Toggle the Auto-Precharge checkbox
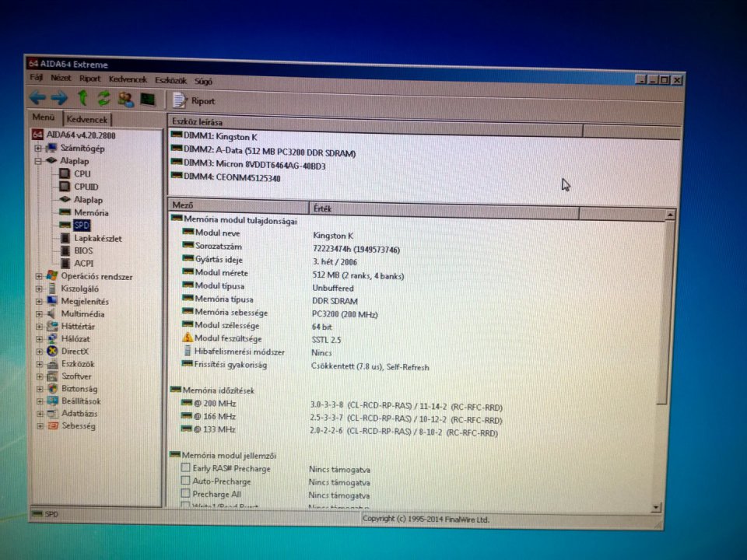Viewport: 747px width, 560px height. 185,481
